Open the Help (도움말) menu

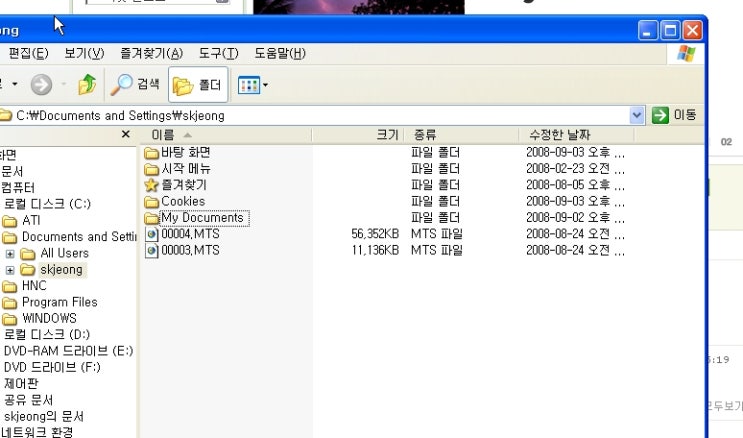[x=279, y=53]
